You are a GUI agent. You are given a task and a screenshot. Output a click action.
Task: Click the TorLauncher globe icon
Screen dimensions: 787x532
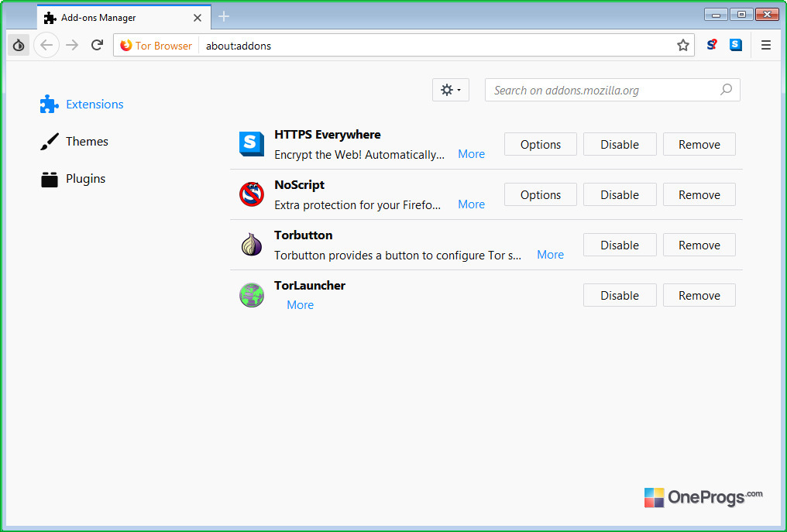[x=252, y=294]
